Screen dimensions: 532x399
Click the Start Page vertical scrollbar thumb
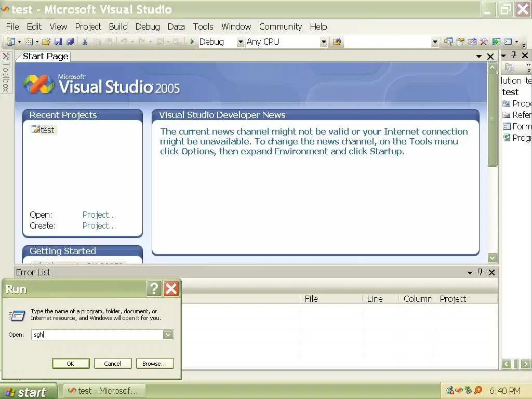(x=492, y=119)
